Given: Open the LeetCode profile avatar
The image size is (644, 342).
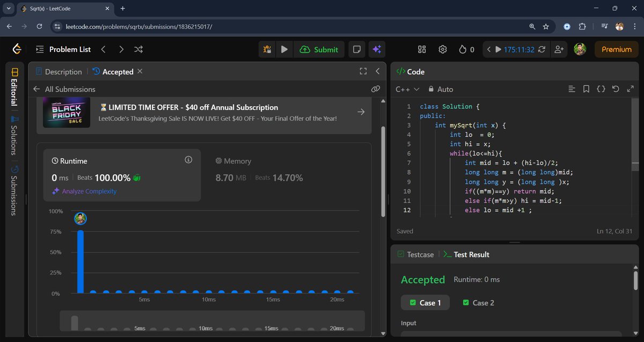Looking at the screenshot, I should (x=580, y=49).
